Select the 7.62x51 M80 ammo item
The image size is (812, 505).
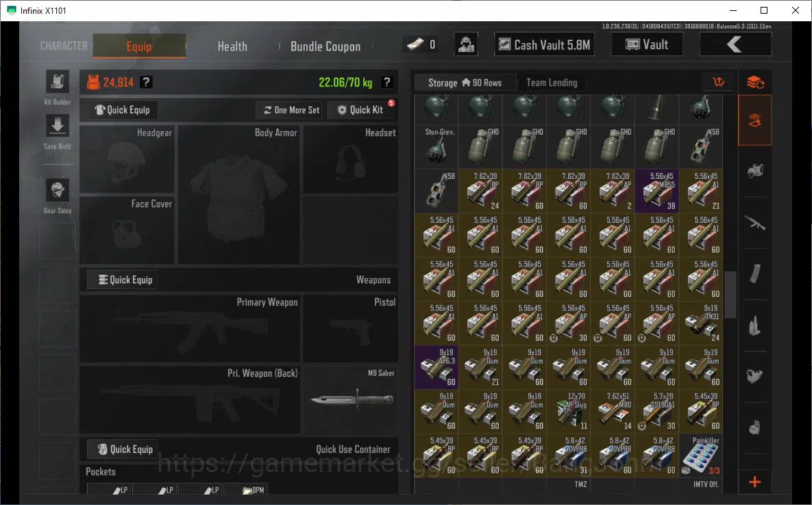point(613,411)
